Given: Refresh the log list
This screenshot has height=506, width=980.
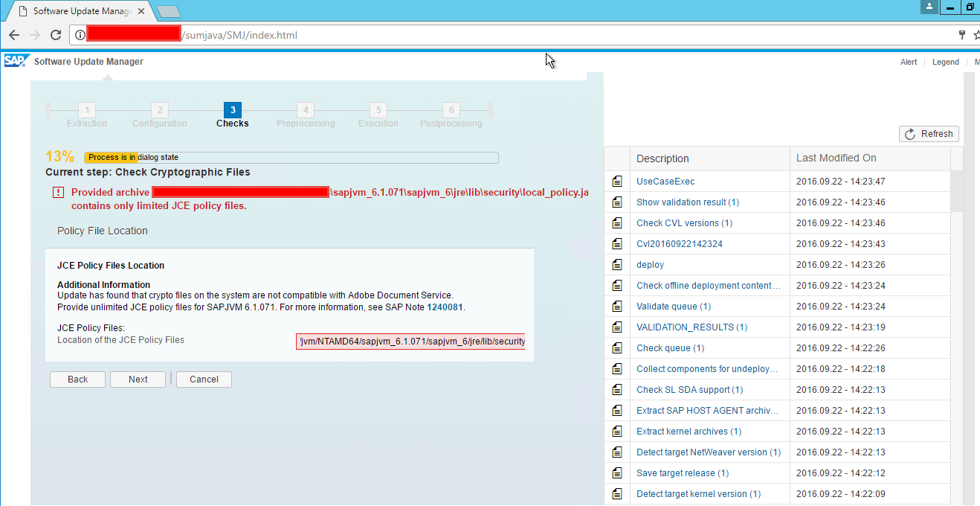Looking at the screenshot, I should tap(929, 134).
